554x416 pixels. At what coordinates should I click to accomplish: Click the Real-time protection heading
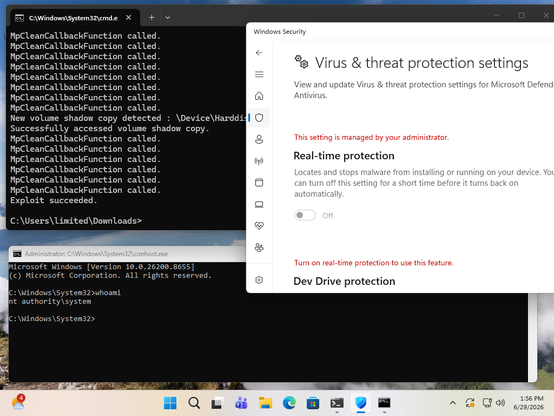(344, 156)
